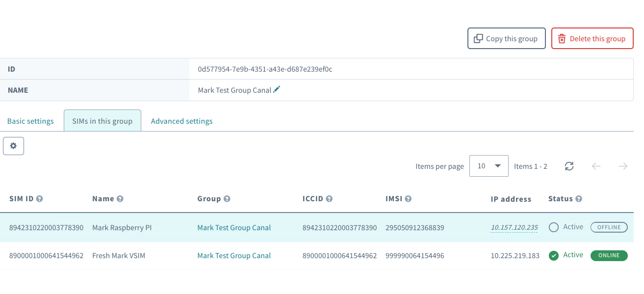This screenshot has width=644, height=294.
Task: Go to next page with right arrow
Action: tap(623, 166)
